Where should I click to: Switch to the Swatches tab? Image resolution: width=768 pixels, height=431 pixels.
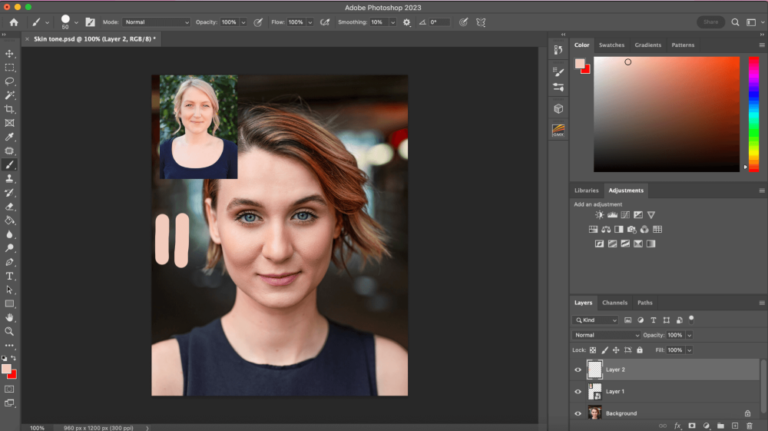[x=612, y=45]
